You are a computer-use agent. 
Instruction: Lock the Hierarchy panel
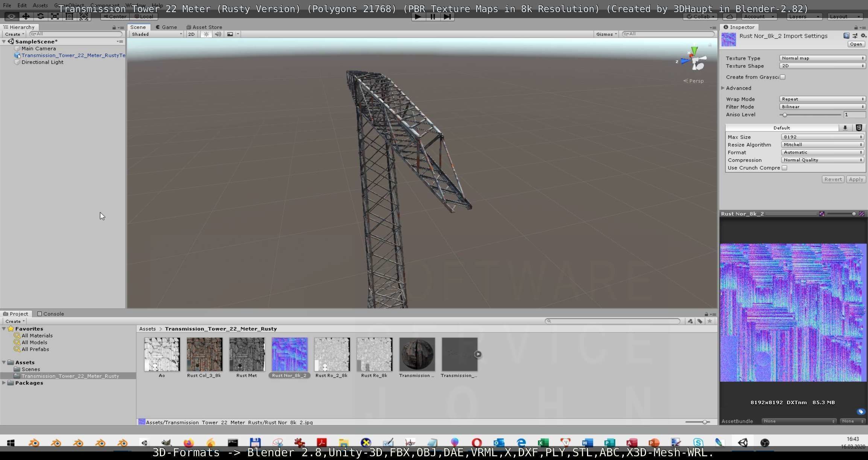coord(114,27)
